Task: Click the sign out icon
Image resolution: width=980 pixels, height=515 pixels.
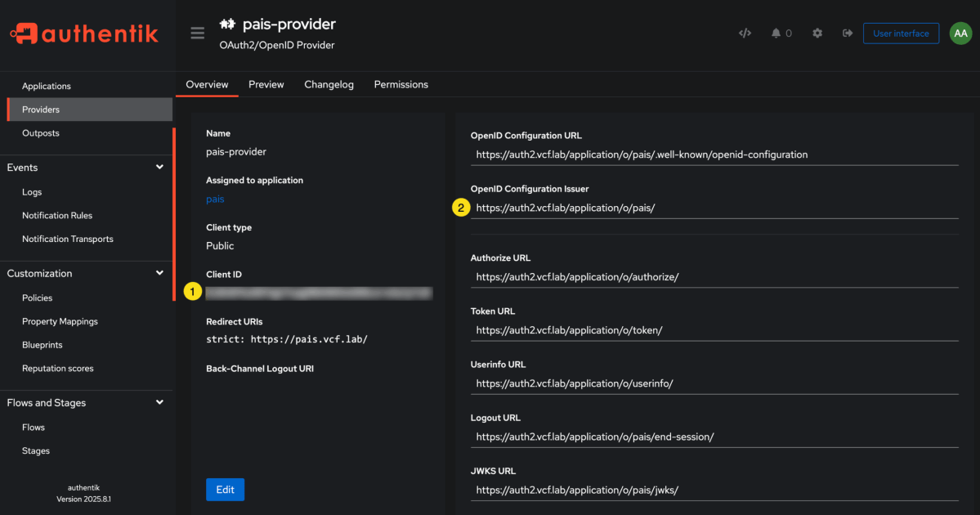Action: (x=848, y=34)
